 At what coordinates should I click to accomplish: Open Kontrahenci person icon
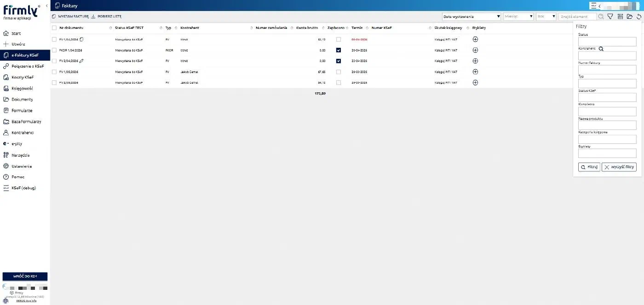pos(6,133)
